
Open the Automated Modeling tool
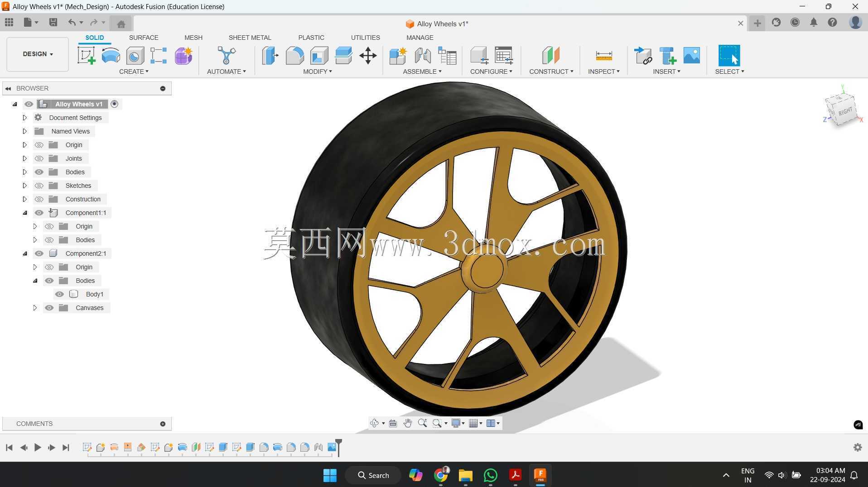point(226,56)
